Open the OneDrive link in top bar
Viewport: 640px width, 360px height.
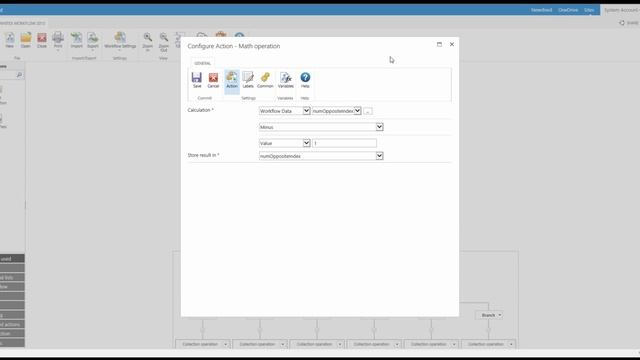[x=568, y=10]
